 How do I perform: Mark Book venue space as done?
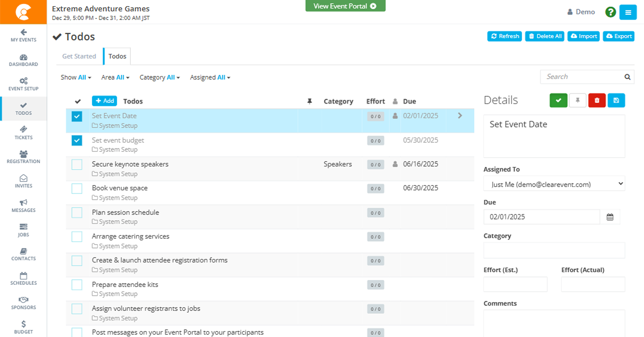coord(77,188)
